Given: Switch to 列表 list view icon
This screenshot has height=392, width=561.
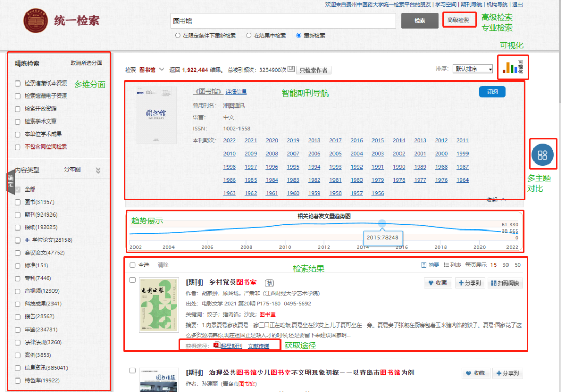Looking at the screenshot, I should point(446,265).
